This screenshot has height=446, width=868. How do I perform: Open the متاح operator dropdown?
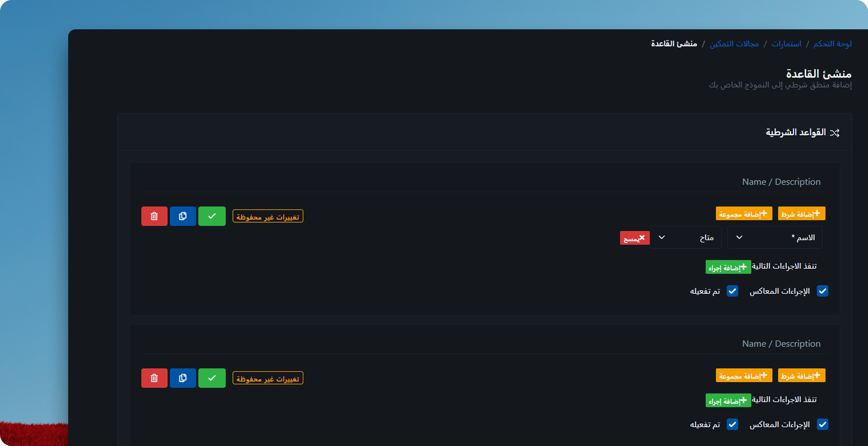(685, 238)
